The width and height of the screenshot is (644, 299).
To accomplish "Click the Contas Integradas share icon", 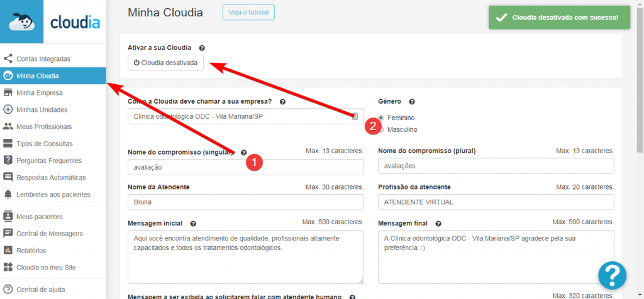I will pos(8,58).
